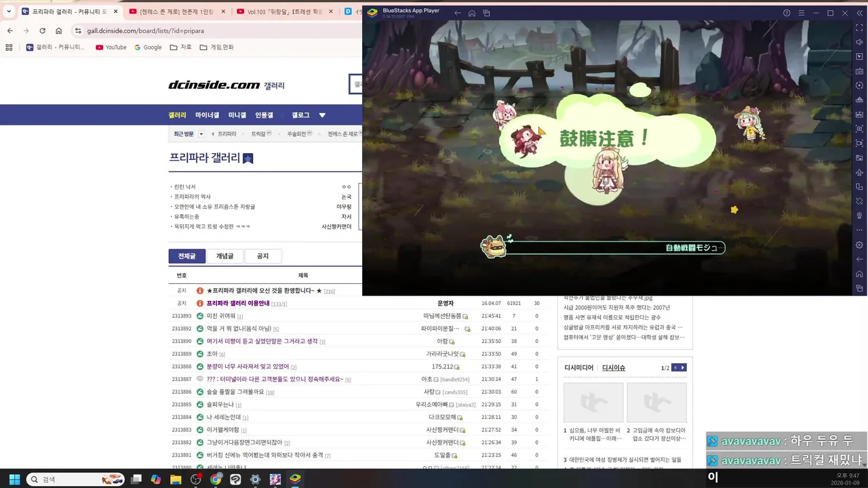Open BlueStacks volume control icon
The width and height of the screenshot is (868, 488).
[x=859, y=42]
